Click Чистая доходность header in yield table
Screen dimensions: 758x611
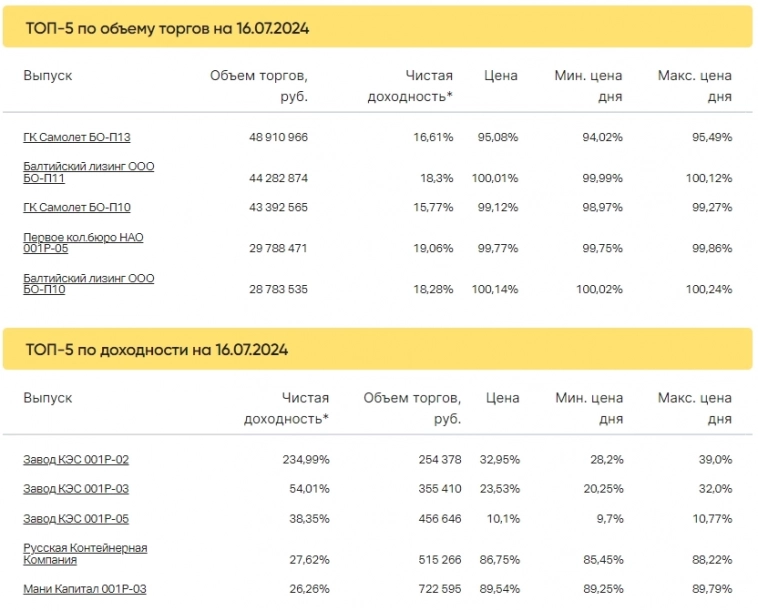(287, 408)
